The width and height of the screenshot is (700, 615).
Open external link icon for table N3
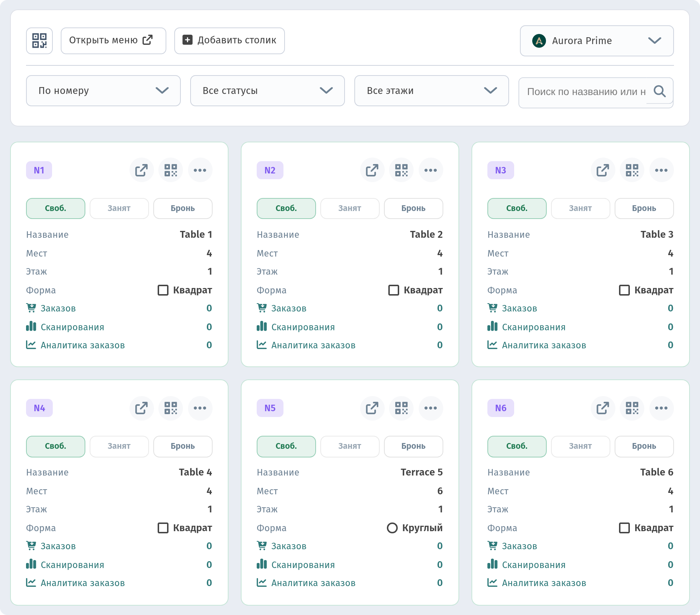603,170
